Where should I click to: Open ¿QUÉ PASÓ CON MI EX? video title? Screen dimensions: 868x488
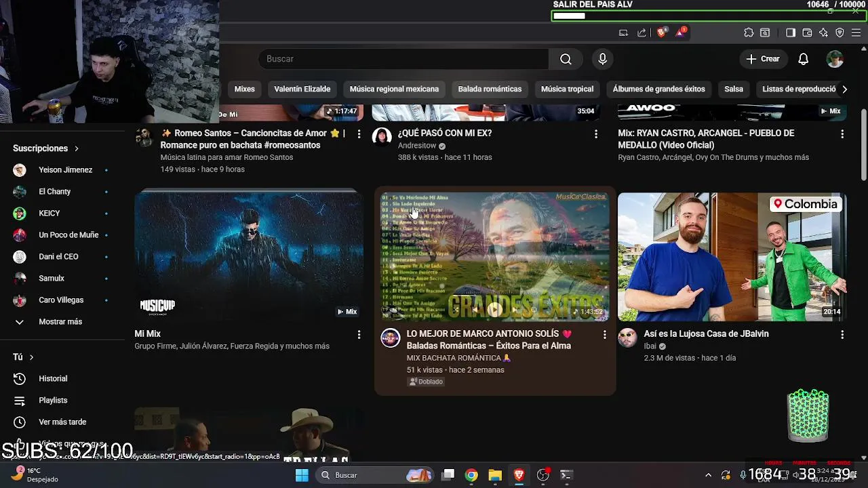tap(445, 134)
